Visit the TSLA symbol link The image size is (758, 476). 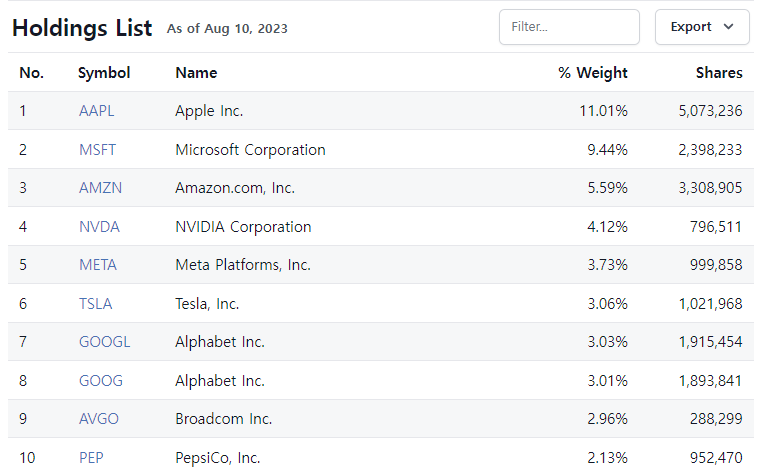95,304
